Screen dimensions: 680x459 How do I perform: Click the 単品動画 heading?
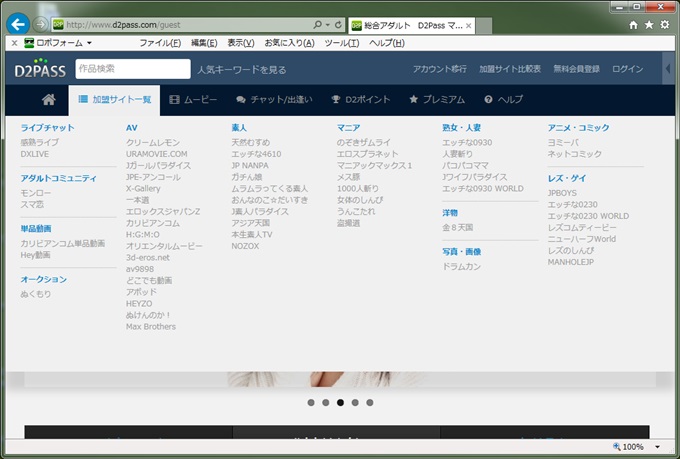tap(36, 229)
